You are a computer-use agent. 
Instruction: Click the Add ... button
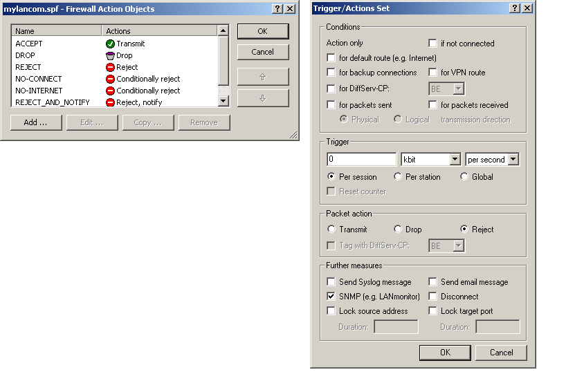[36, 122]
